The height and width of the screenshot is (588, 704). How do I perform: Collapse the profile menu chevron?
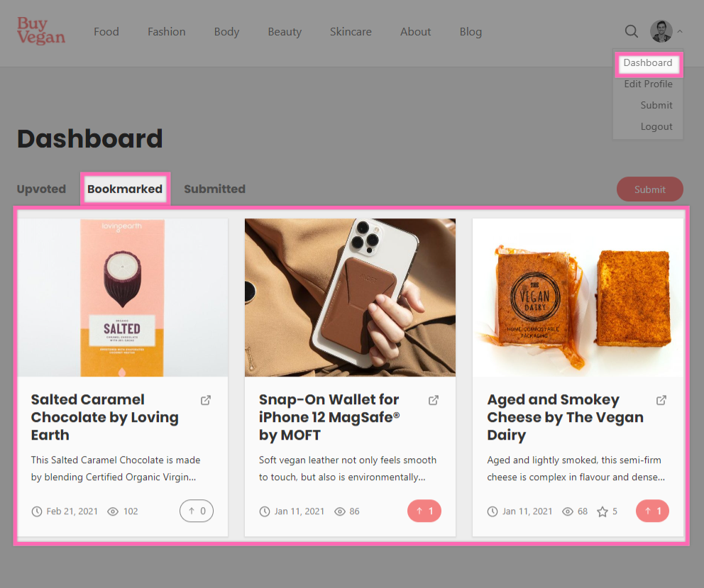tap(680, 31)
